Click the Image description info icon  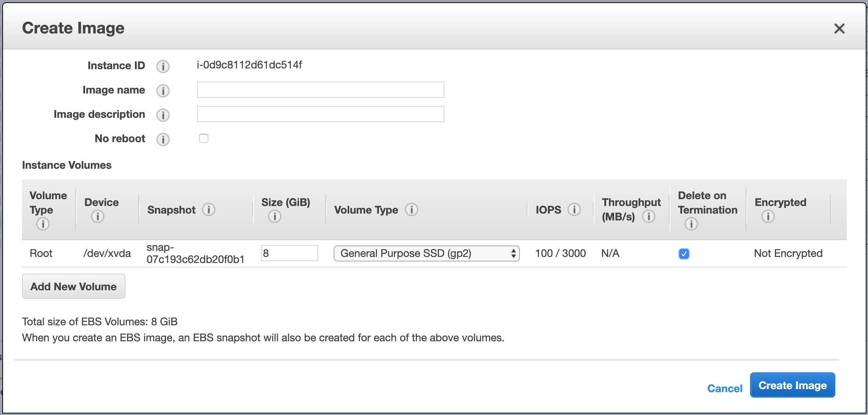pyautogui.click(x=163, y=115)
